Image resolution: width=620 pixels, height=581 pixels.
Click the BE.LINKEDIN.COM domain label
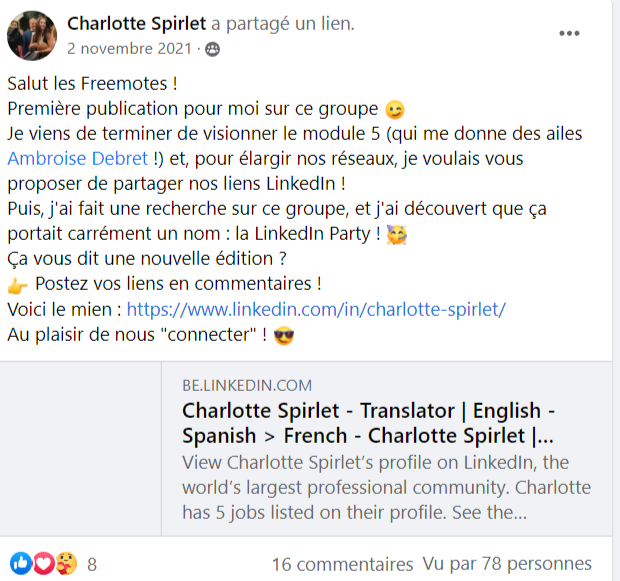point(247,385)
